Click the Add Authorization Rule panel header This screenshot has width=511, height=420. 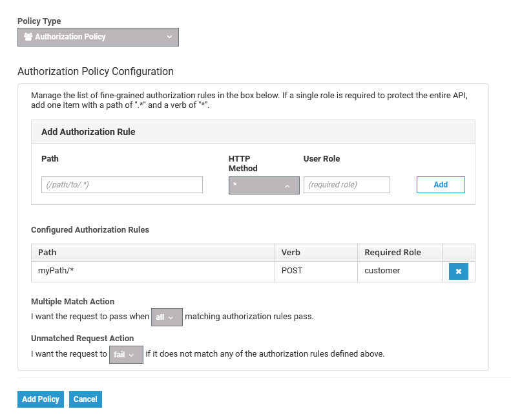pos(89,132)
